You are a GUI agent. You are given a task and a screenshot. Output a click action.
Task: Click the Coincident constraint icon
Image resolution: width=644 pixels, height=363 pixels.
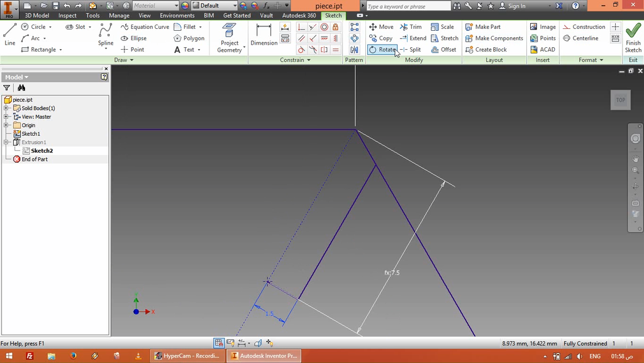tap(301, 27)
